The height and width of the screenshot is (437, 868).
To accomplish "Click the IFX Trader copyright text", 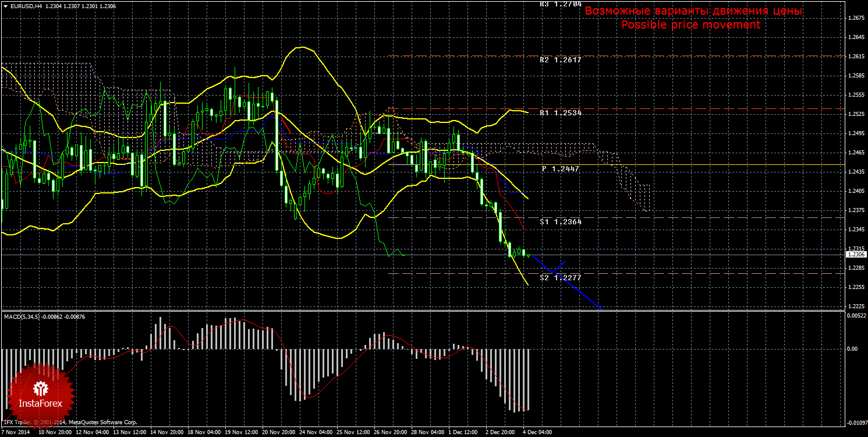I will [70, 422].
